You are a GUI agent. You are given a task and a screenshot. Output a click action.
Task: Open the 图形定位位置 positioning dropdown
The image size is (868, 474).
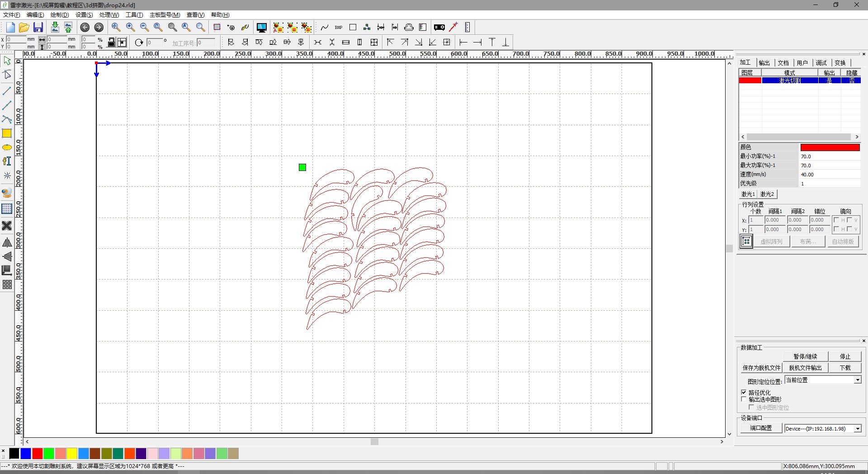(x=857, y=380)
